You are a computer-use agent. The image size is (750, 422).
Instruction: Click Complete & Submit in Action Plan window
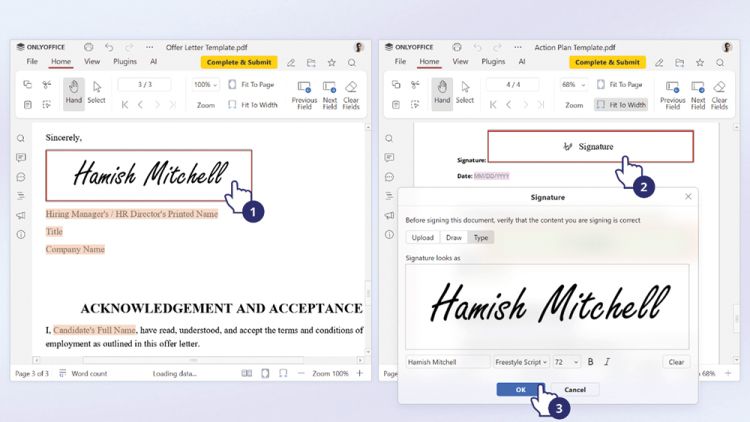(x=607, y=62)
